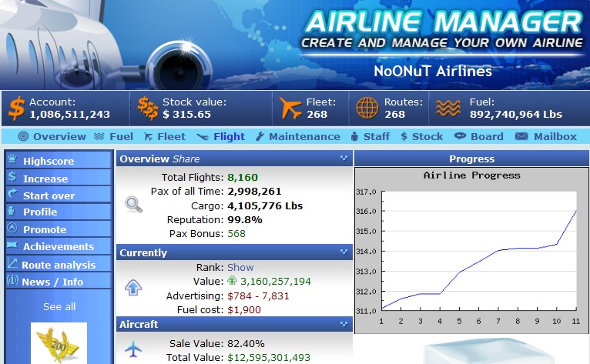590x364 pixels.
Task: Click the Share link in Overview header
Action: point(186,159)
